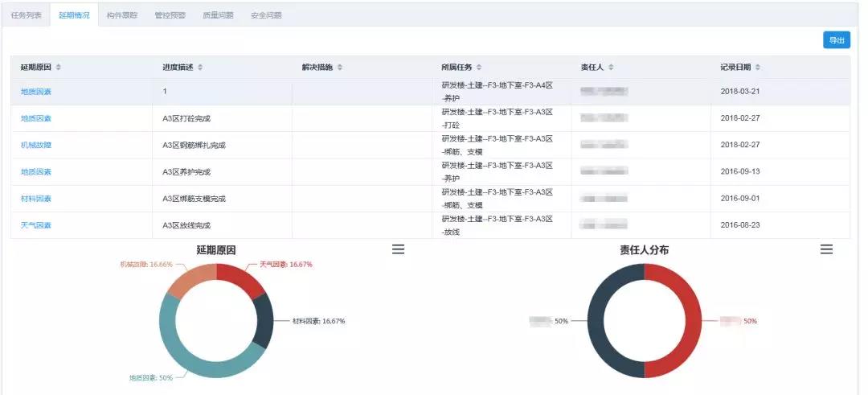
Task: Sort the table by 进度描述 column icon
Action: click(200, 67)
